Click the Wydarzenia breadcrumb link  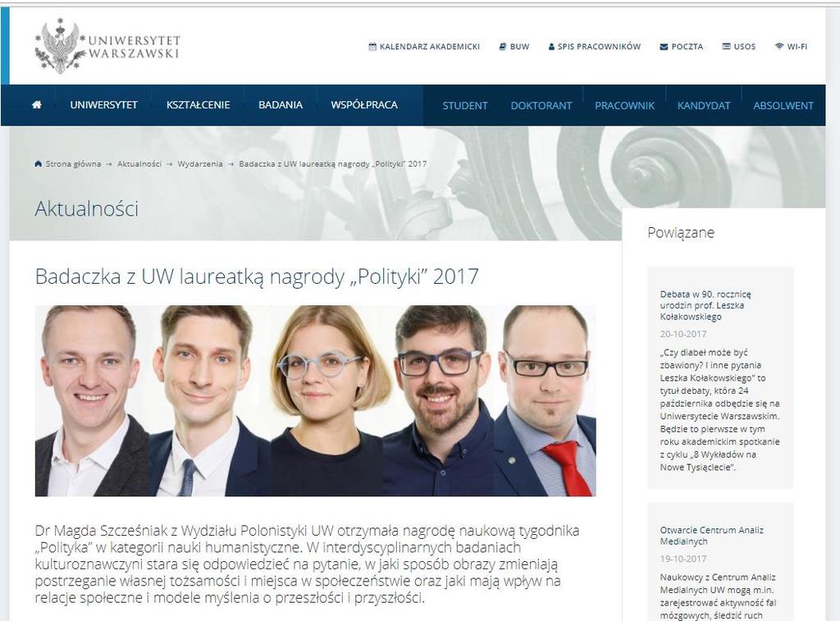tap(200, 164)
